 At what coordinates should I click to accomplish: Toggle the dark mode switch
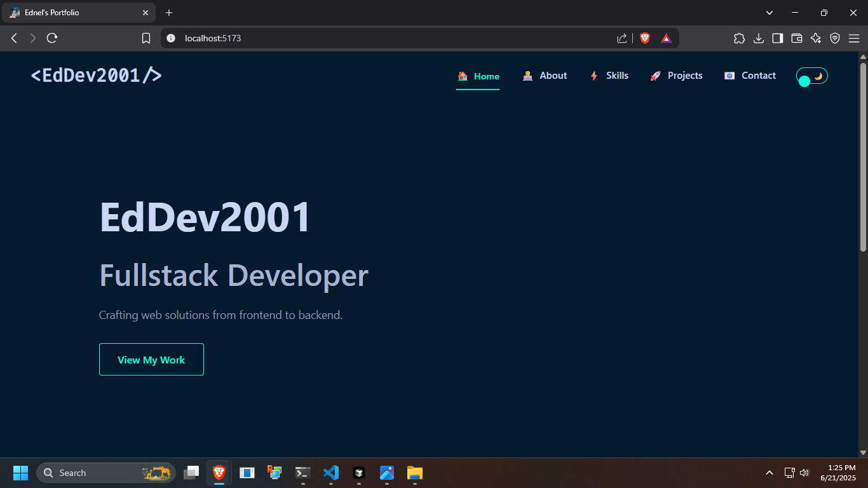[811, 76]
